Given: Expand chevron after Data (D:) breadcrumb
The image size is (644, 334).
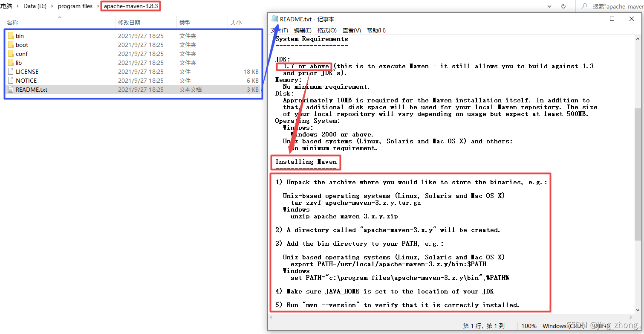Looking at the screenshot, I should (52, 6).
